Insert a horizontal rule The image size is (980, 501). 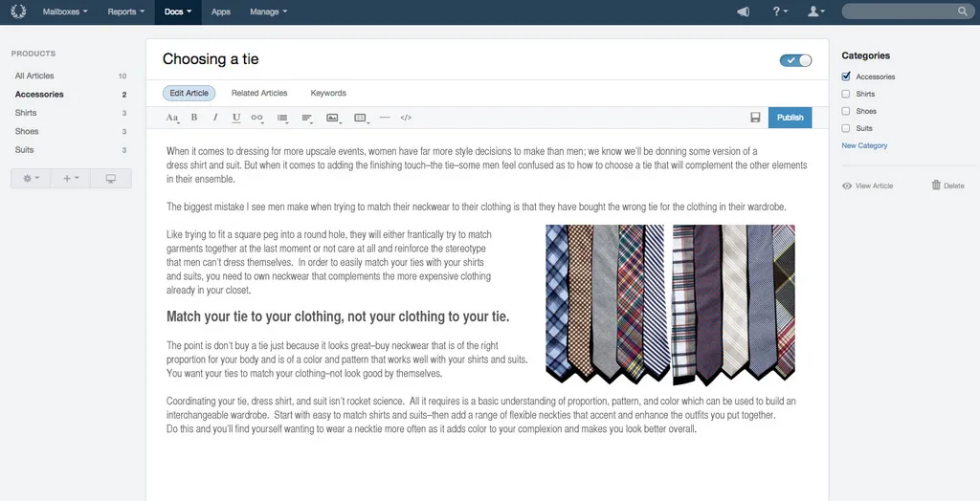(385, 118)
